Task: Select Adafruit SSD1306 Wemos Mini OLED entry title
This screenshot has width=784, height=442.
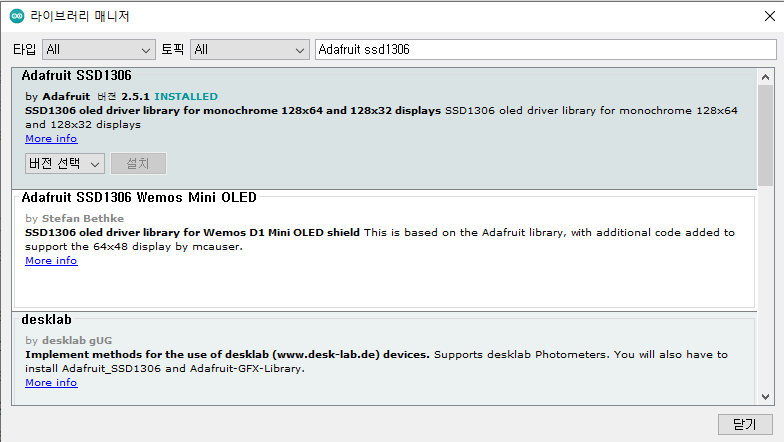Action: tap(138, 198)
